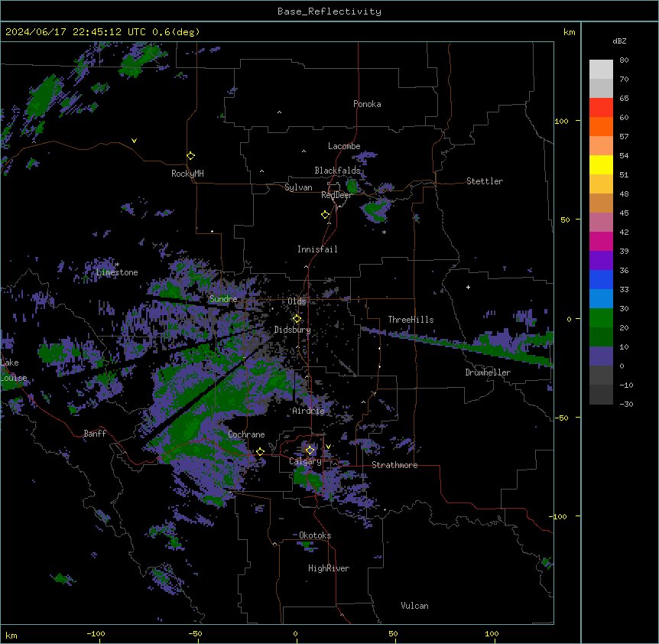Click the -100 tick label on the bottom axis
Image resolution: width=659 pixels, height=644 pixels.
click(96, 633)
